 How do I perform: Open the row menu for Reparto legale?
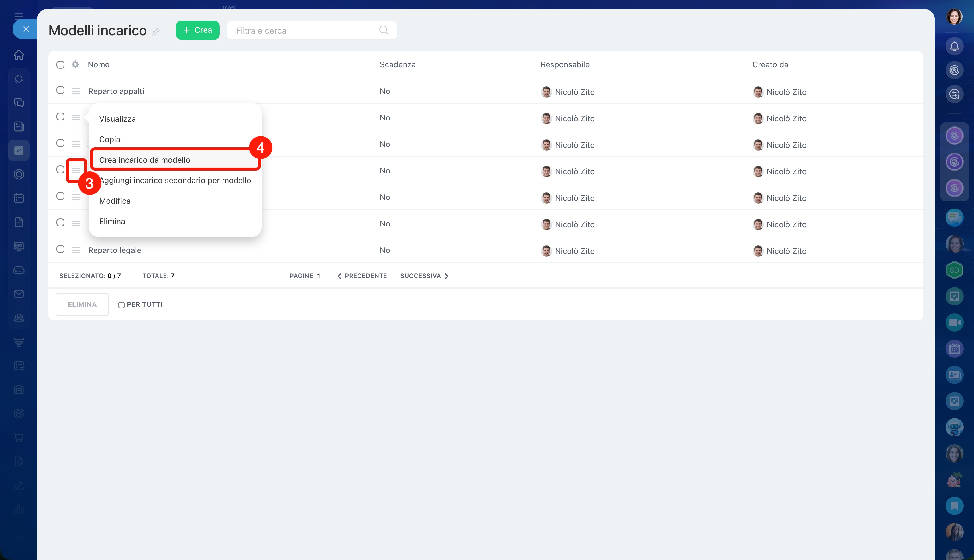[x=76, y=250]
